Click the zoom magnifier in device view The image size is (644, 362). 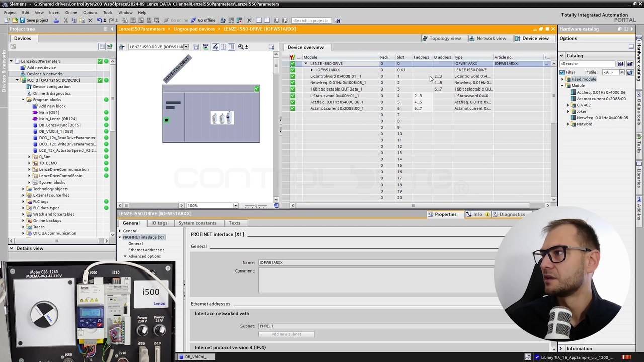pos(241,47)
